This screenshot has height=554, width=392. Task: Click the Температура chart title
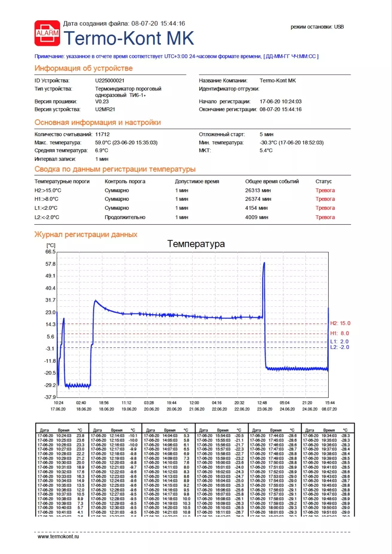pyautogui.click(x=196, y=244)
